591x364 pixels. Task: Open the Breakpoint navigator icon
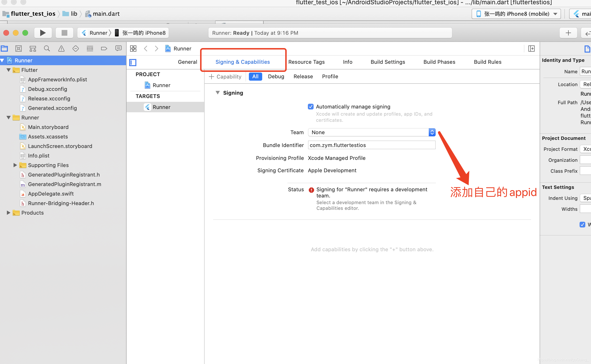[104, 49]
